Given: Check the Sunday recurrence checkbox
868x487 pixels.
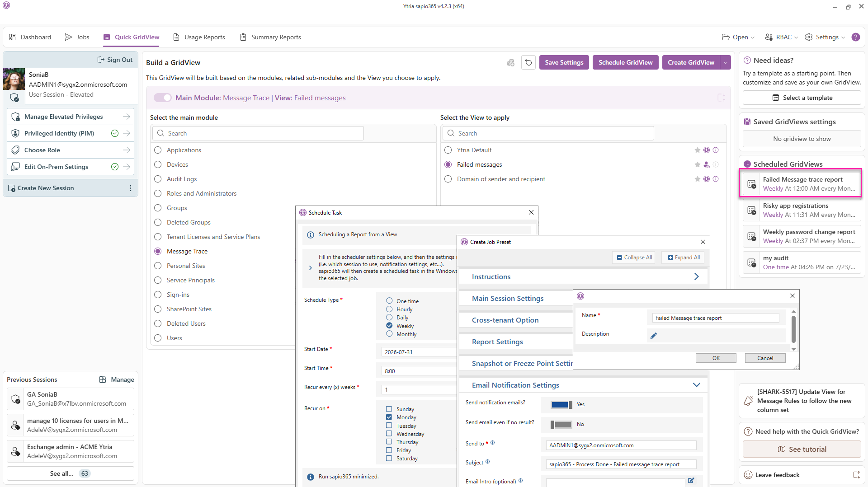Looking at the screenshot, I should [x=389, y=409].
